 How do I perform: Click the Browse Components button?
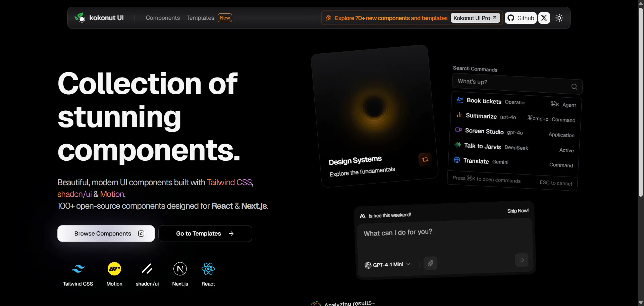coord(106,233)
